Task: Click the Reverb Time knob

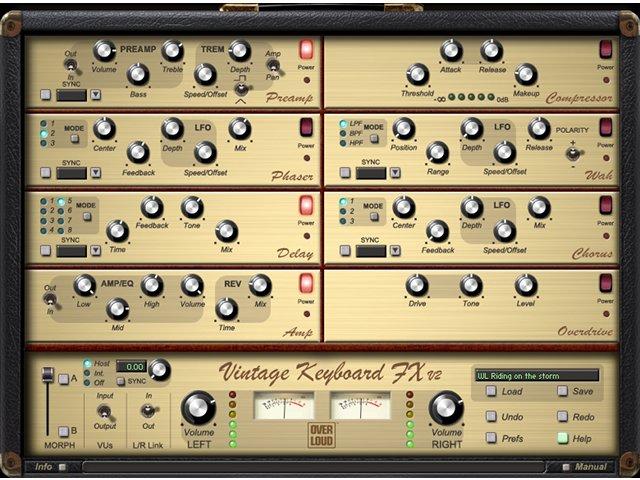Action: pos(226,309)
